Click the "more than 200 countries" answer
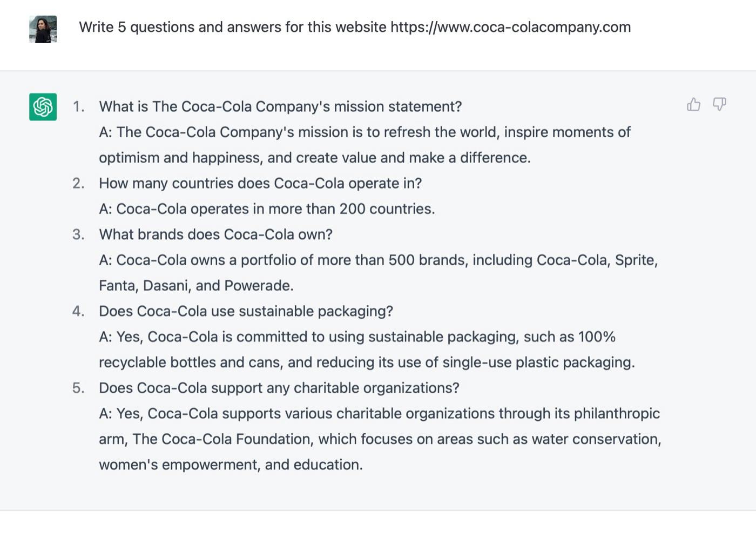The width and height of the screenshot is (756, 551). point(267,209)
